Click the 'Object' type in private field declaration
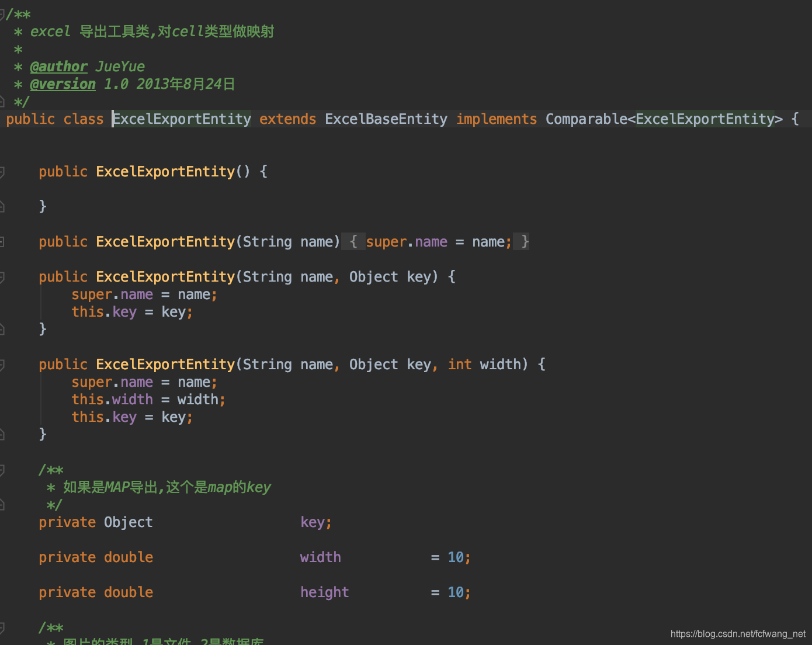 129,522
